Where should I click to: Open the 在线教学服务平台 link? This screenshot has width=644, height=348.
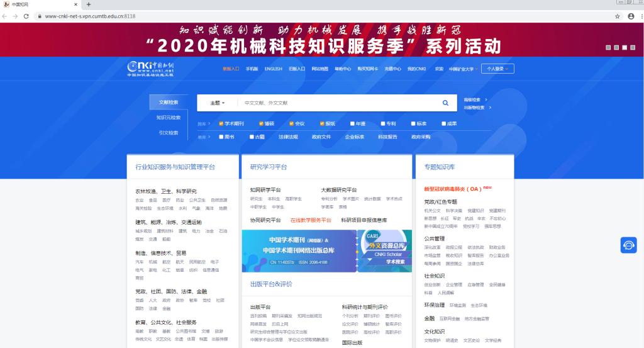pos(311,220)
